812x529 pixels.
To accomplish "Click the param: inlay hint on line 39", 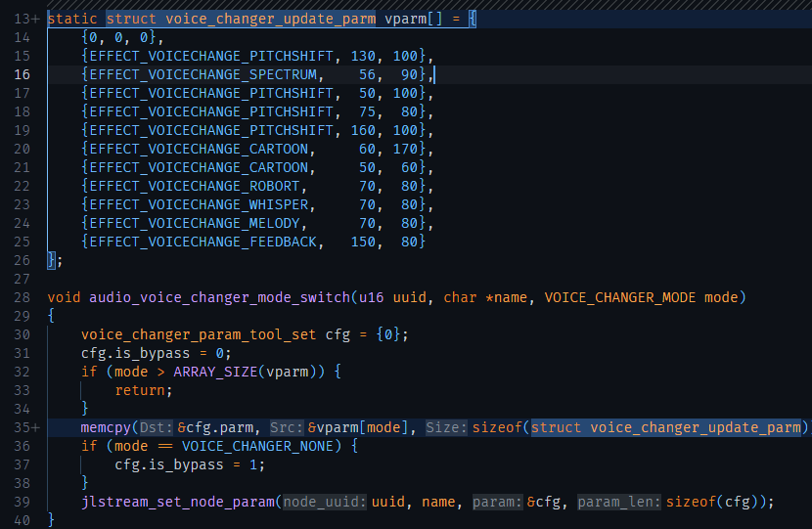I will point(498,502).
